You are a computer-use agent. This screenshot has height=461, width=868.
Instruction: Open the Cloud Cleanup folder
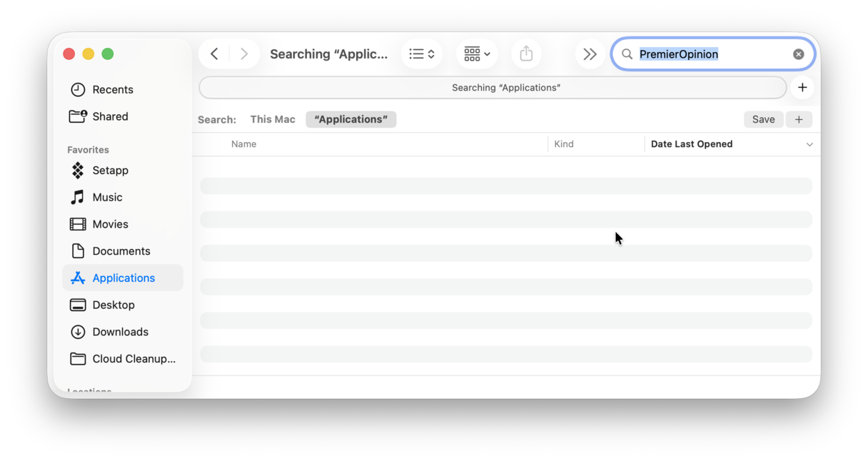coord(123,359)
